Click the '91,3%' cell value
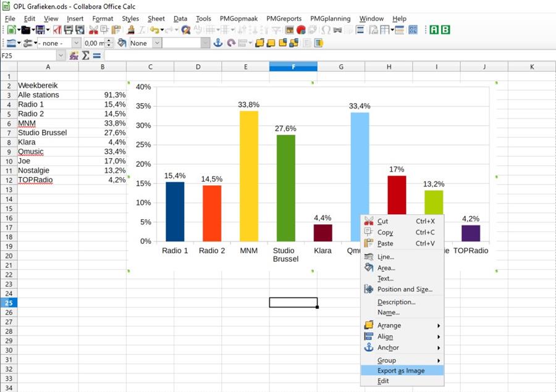The height and width of the screenshot is (392, 556). [x=103, y=95]
